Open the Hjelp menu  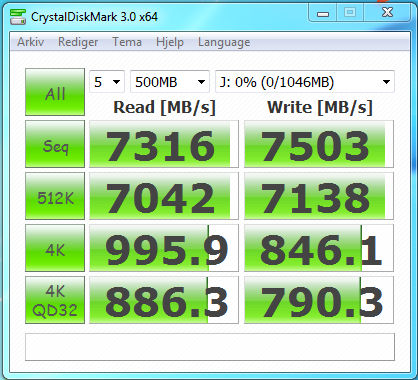click(x=170, y=42)
